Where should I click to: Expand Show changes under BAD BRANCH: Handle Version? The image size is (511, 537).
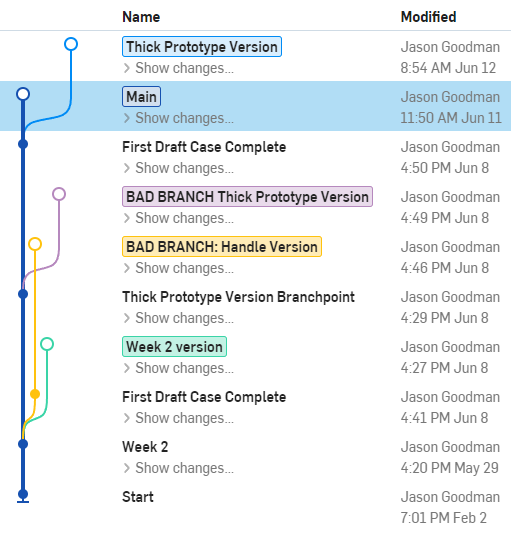[178, 268]
